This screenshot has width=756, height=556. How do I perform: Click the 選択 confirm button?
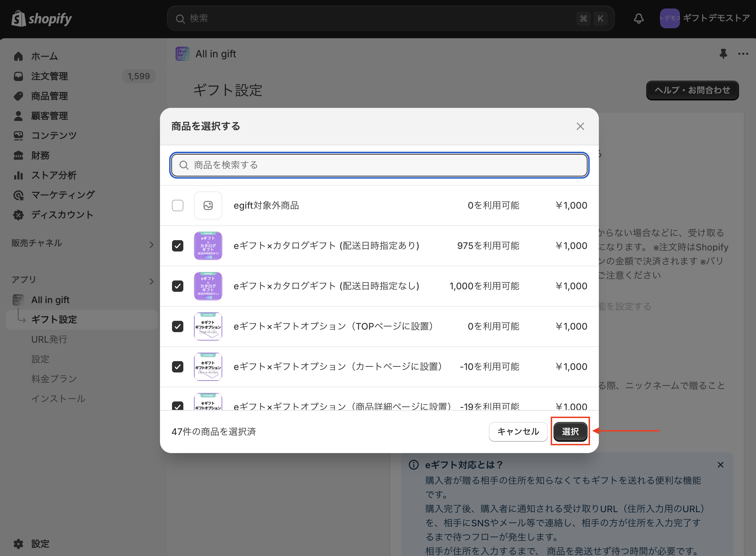point(570,431)
